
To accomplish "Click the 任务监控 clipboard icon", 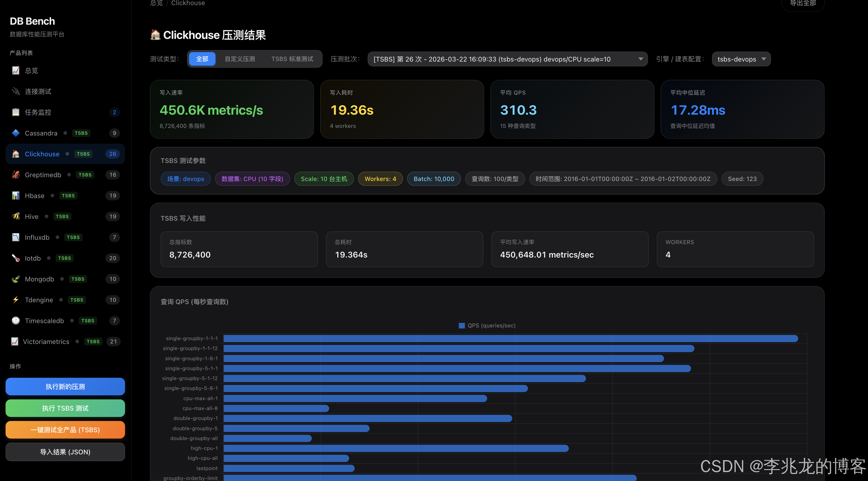I will point(15,112).
